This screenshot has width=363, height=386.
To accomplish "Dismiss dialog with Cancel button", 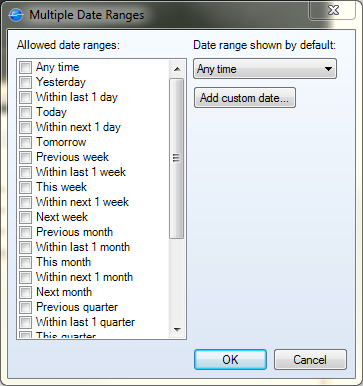I will click(x=310, y=359).
